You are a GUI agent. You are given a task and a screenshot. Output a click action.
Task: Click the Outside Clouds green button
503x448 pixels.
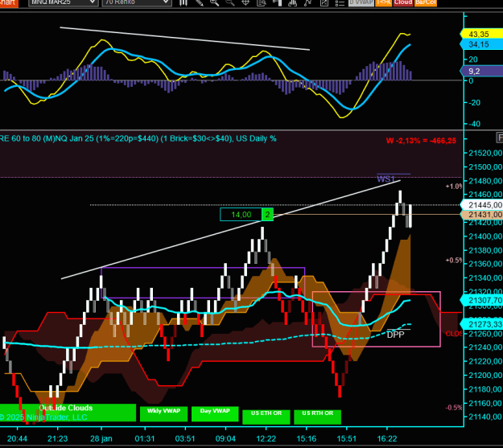pyautogui.click(x=68, y=413)
